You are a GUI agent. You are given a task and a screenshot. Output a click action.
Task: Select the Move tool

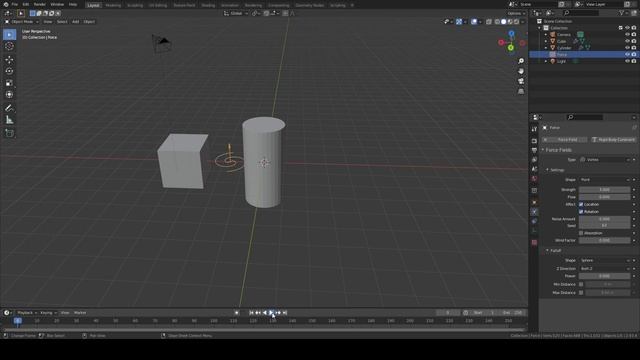9,60
